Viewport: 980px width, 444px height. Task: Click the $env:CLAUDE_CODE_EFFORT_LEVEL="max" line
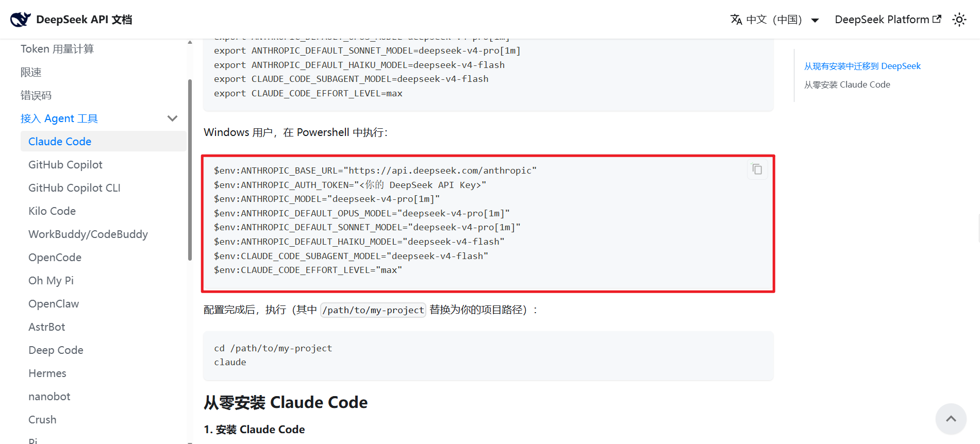click(308, 270)
